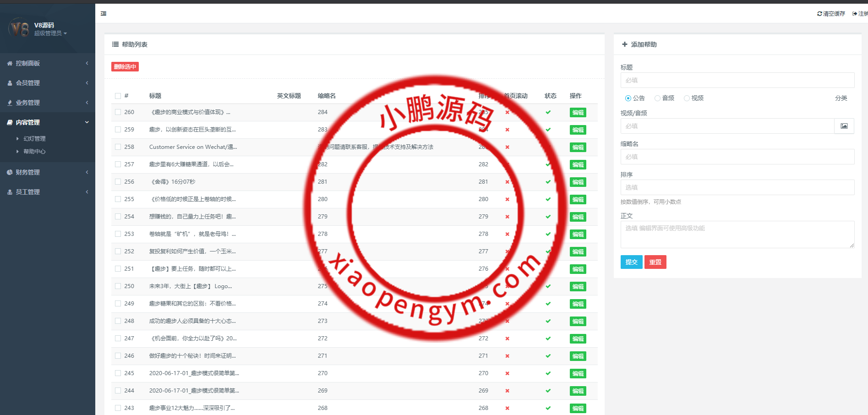Click the clear cache refresh icon
Image resolution: width=868 pixels, height=415 pixels.
tap(819, 14)
